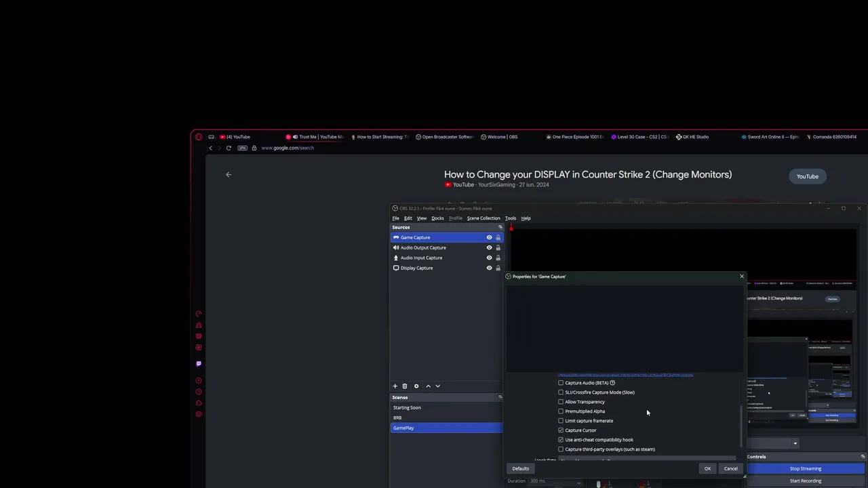Uncheck the Capture Cursor checkbox

point(561,430)
